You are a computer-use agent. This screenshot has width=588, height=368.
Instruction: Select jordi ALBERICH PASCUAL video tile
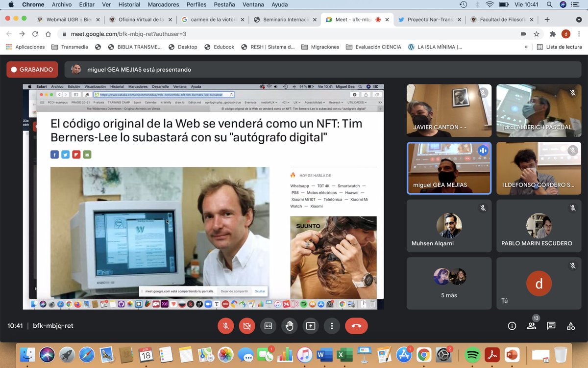click(x=539, y=110)
